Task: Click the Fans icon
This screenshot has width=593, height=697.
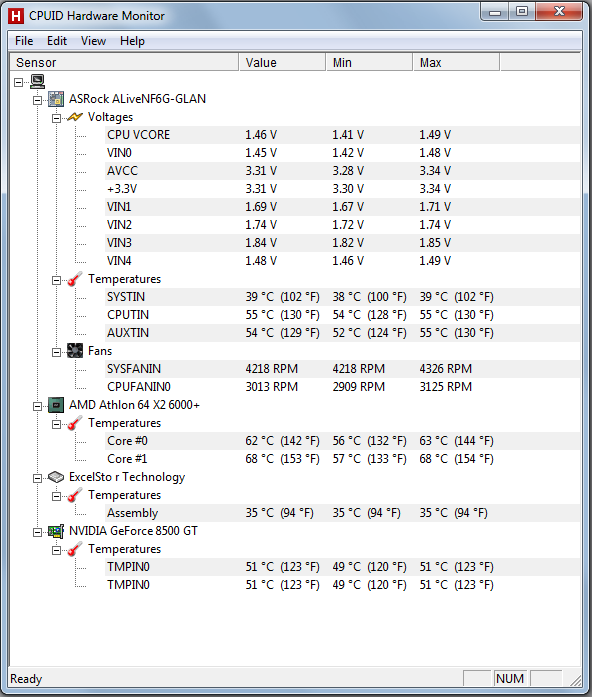Action: tap(75, 351)
